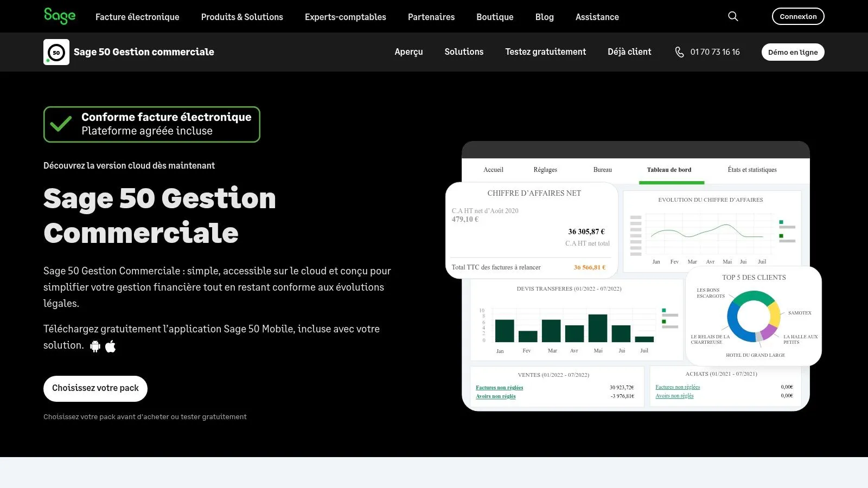The image size is (868, 488).
Task: Click the phone handset icon
Action: pyautogui.click(x=679, y=52)
